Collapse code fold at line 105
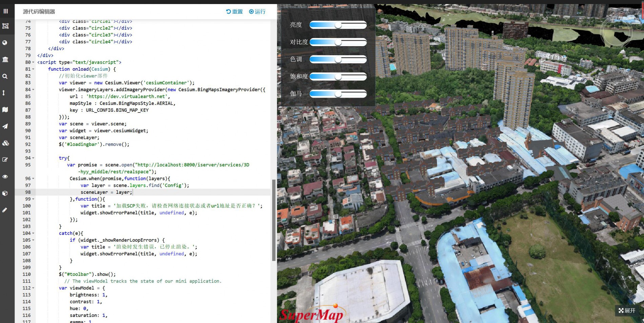 tap(33, 240)
